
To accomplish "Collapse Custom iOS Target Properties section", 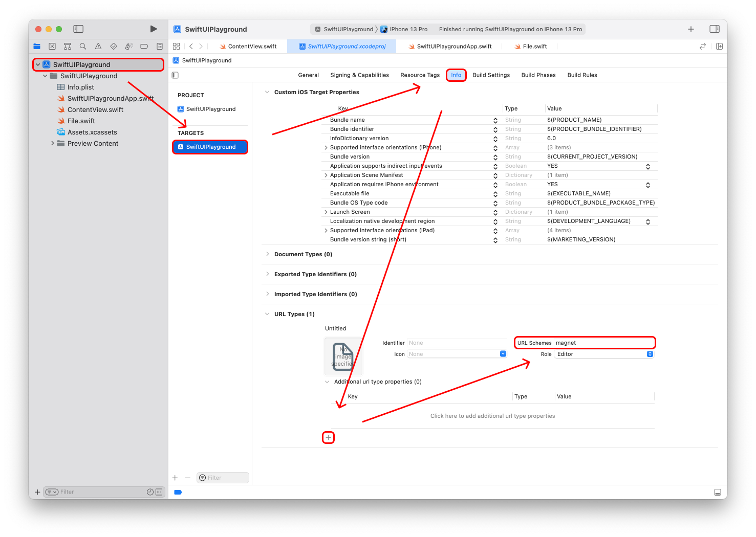I will click(267, 92).
